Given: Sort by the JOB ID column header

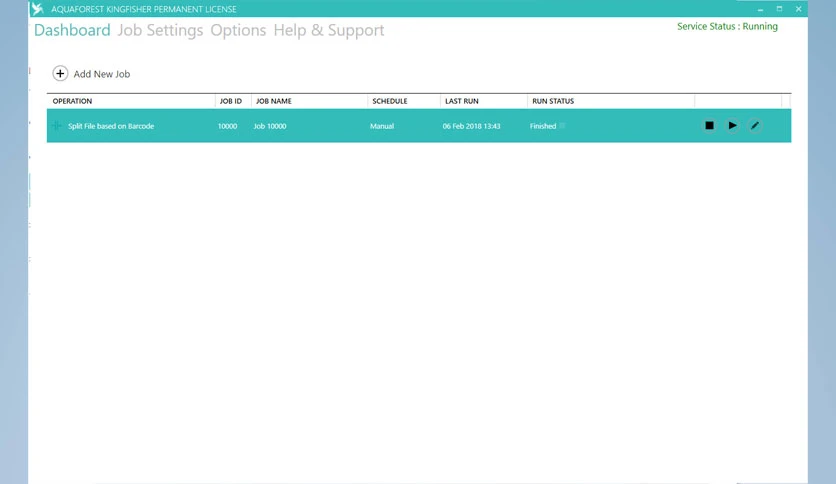Looking at the screenshot, I should pos(231,101).
